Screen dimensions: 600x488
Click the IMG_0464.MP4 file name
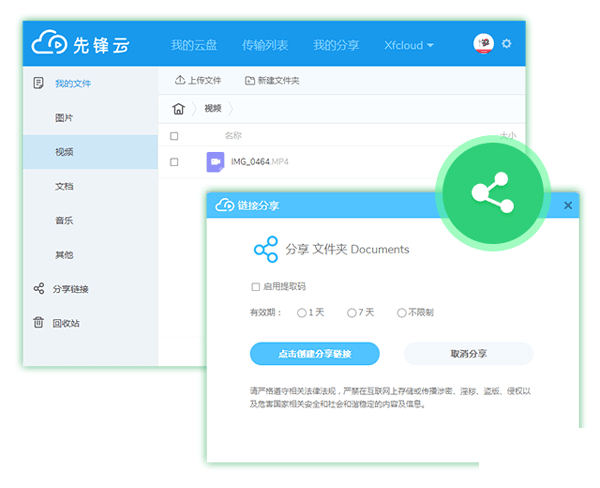click(259, 162)
